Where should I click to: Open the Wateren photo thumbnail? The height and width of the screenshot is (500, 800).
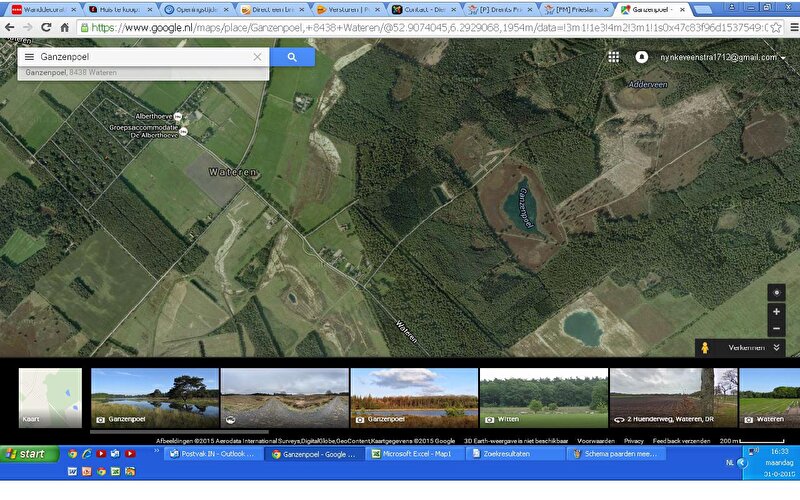click(x=769, y=397)
